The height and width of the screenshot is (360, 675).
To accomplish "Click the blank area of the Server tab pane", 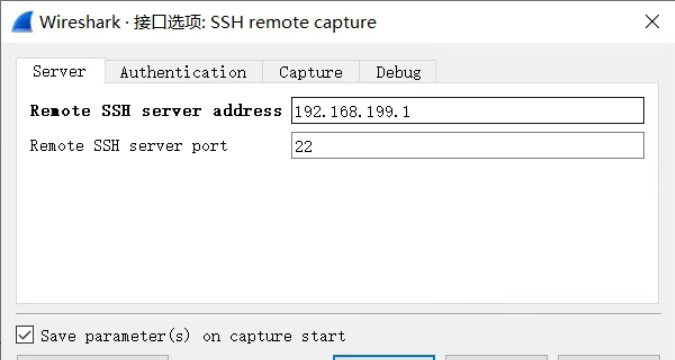I will [338, 233].
